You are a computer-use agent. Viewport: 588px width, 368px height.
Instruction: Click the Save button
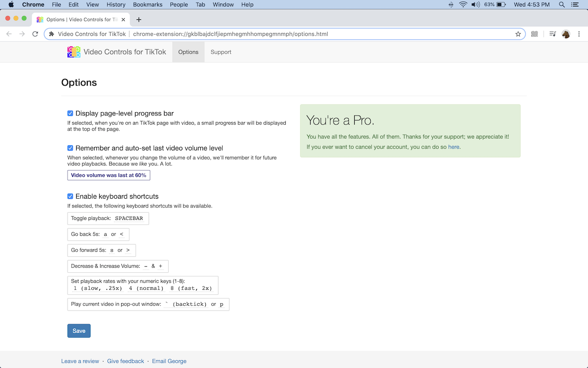[x=79, y=331]
